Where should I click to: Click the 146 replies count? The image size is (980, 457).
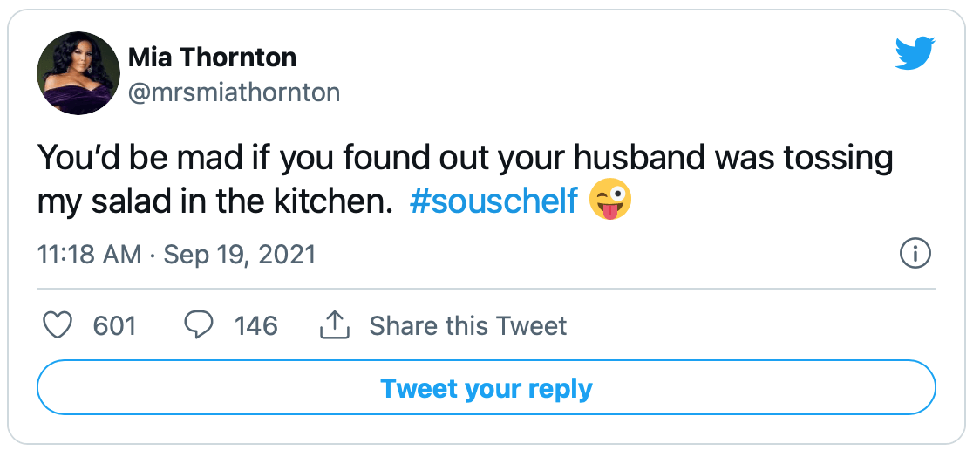click(256, 325)
